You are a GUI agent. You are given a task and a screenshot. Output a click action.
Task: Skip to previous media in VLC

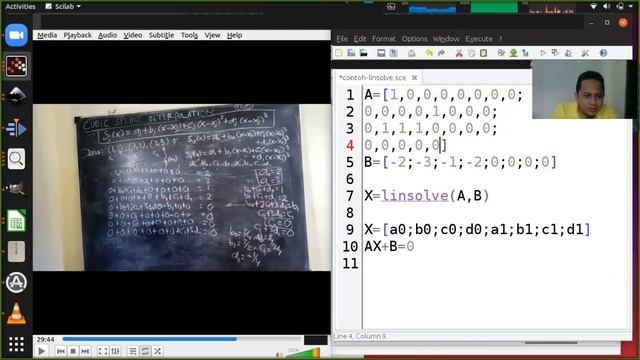point(61,351)
